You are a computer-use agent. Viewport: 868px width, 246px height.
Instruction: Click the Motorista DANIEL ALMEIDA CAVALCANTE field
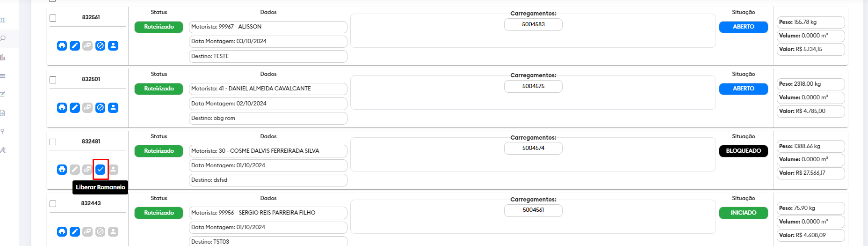[268, 89]
